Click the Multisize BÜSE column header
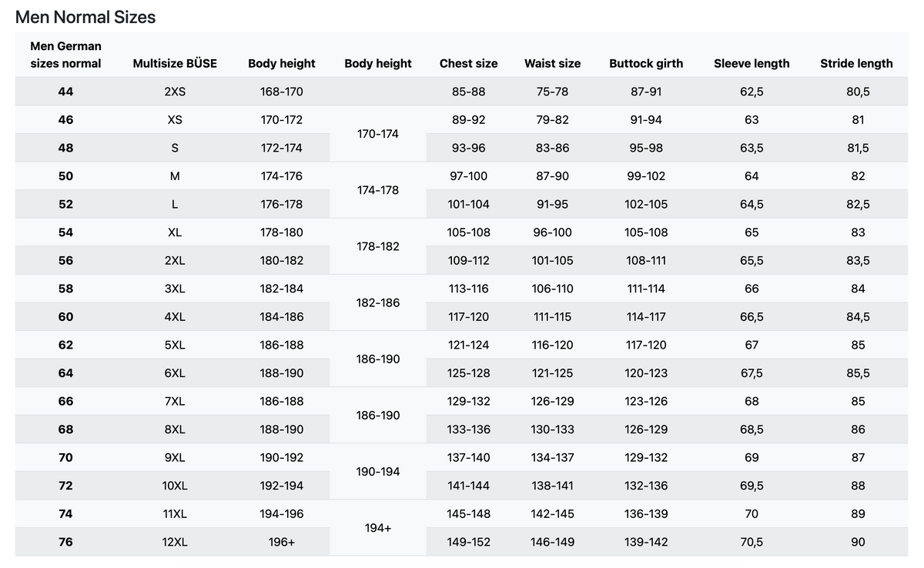This screenshot has width=924, height=568. [x=175, y=64]
